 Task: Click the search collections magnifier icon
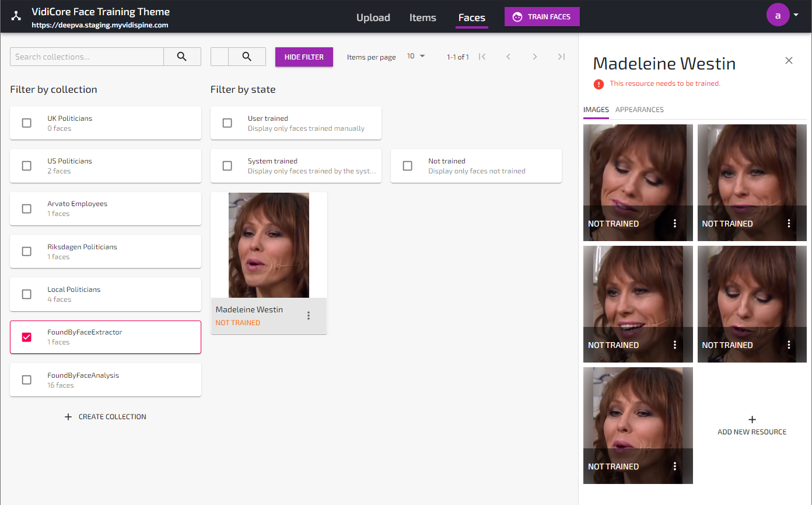(x=182, y=57)
